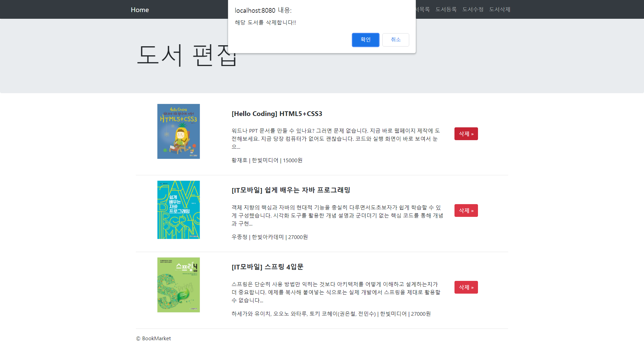Click the 스프링 4입문 title

[x=267, y=267]
